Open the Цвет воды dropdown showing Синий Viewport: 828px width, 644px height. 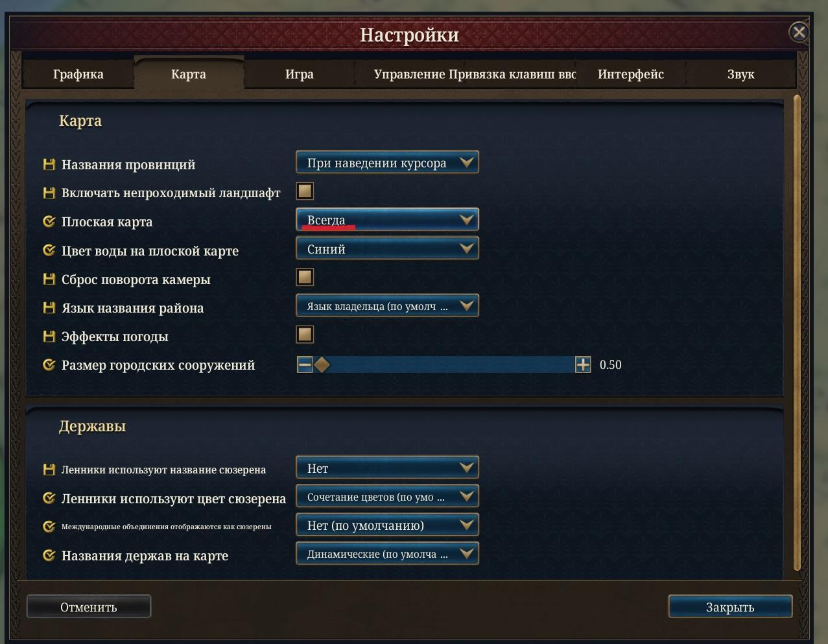point(387,248)
